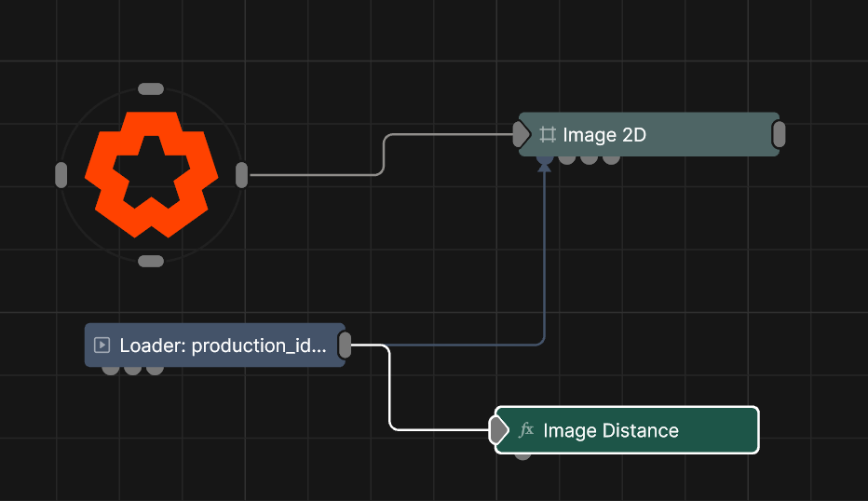Screen dimensions: 868x501
Task: Click the logo node's right connector handle
Action: [241, 175]
